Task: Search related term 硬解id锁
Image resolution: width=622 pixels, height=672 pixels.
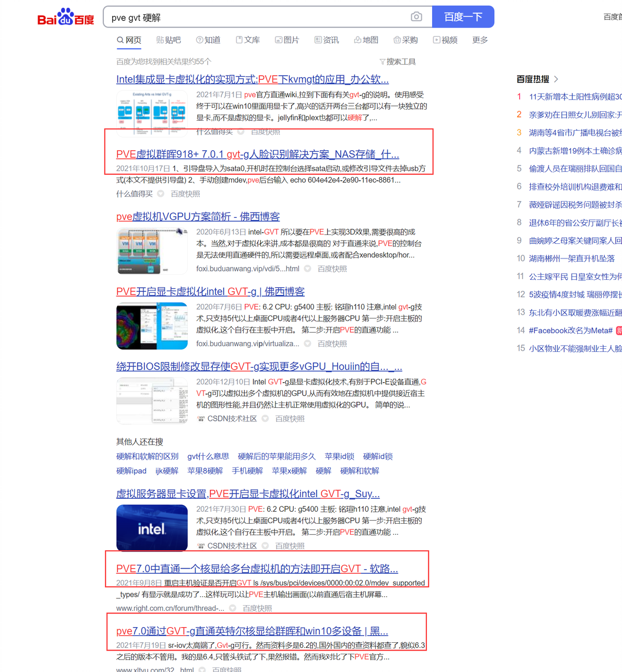Action: [x=378, y=456]
